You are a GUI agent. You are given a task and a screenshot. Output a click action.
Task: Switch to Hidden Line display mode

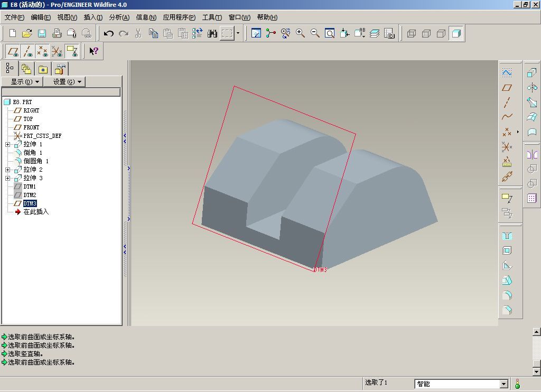point(426,33)
